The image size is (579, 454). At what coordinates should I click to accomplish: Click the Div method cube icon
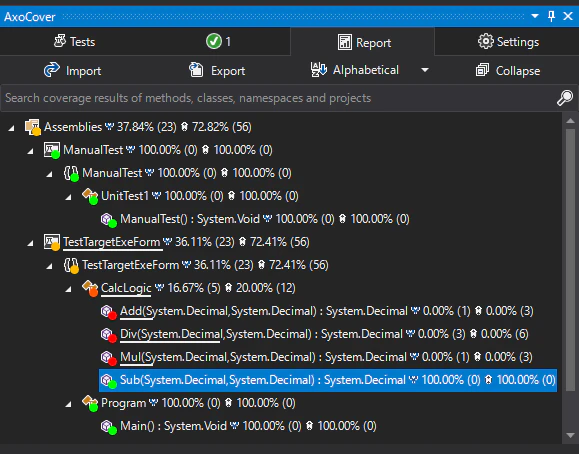(109, 334)
